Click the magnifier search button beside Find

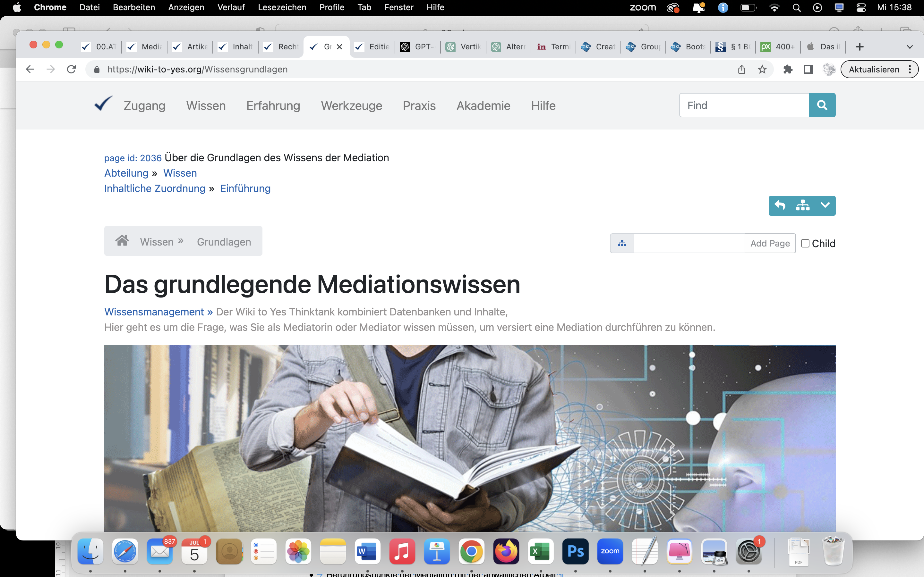(x=822, y=105)
